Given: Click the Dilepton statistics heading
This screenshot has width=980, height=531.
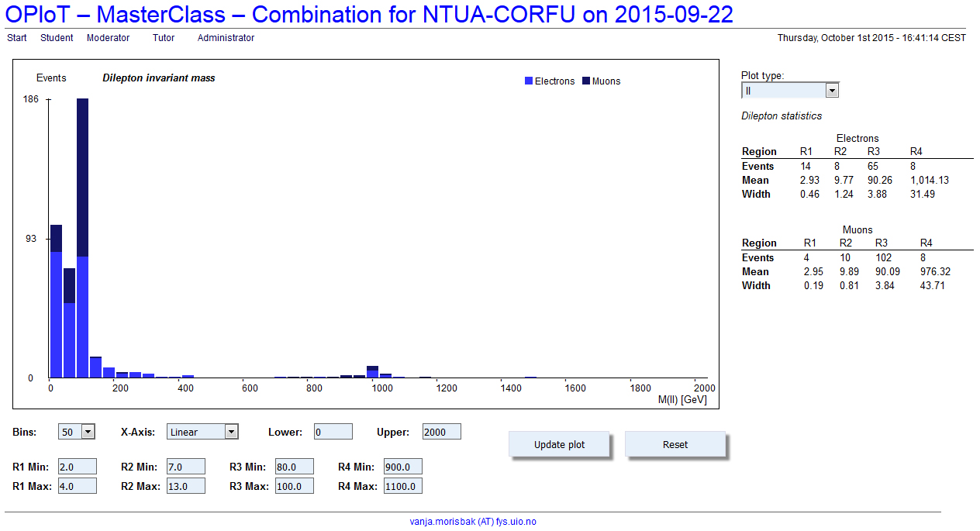Looking at the screenshot, I should (782, 116).
